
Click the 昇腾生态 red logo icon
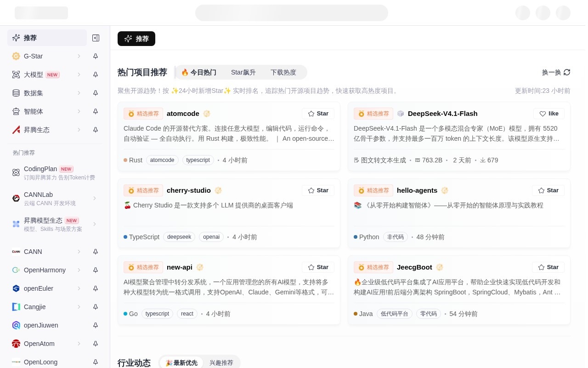pos(16,130)
